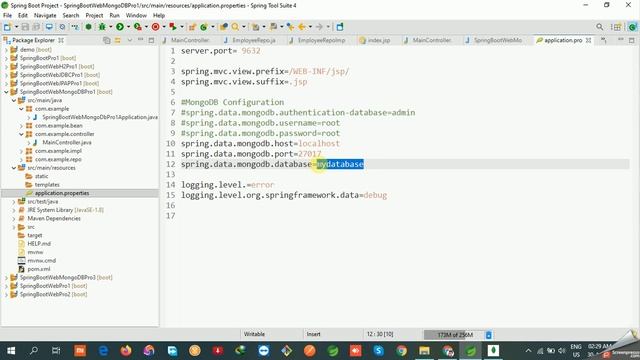Screen dimensions: 640x360
Task: Click Collapse All in Package Explorer
Action: tap(107, 40)
